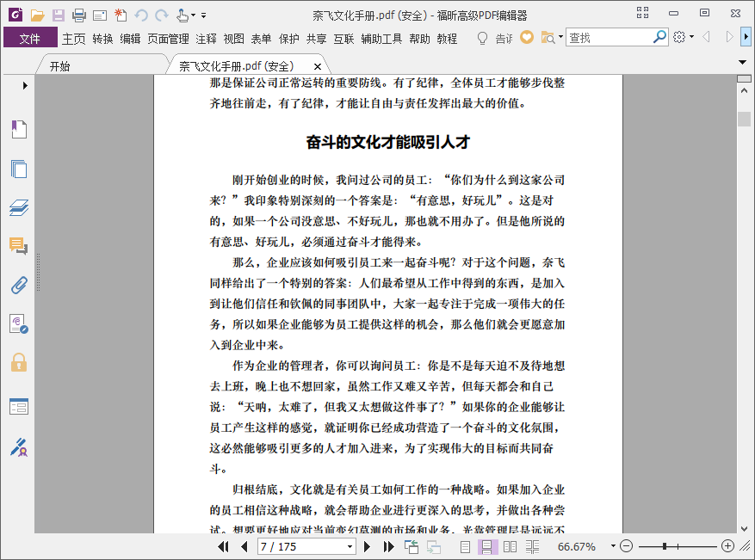
Task: Close the 奈飞文化手册.pdf tab
Action: point(318,67)
